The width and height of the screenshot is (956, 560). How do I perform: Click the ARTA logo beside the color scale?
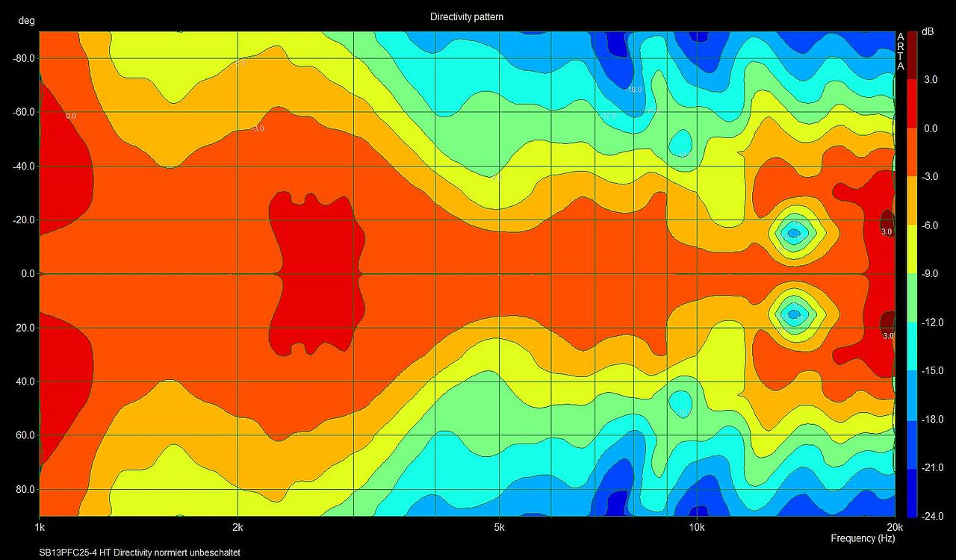(901, 52)
